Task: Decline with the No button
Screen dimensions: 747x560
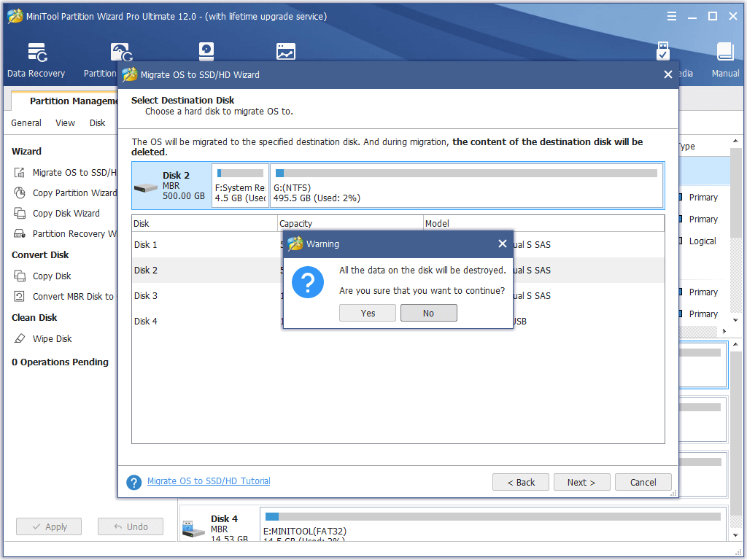Action: point(428,313)
